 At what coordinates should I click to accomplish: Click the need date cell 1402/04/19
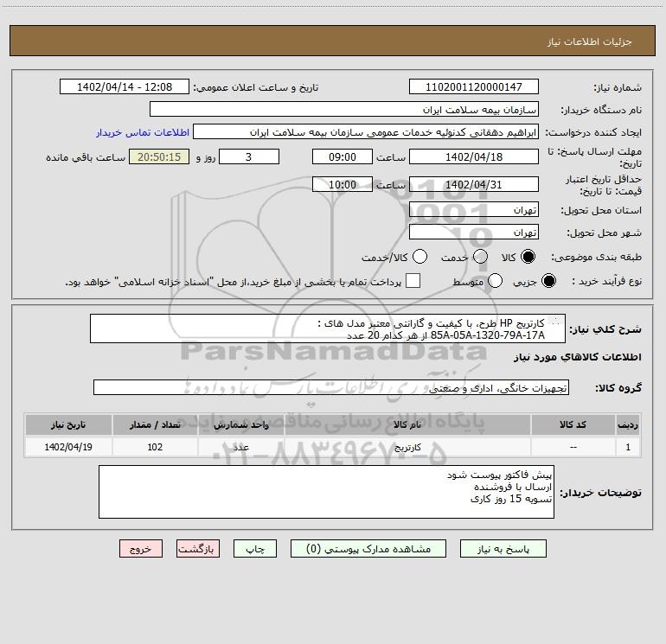(x=68, y=447)
